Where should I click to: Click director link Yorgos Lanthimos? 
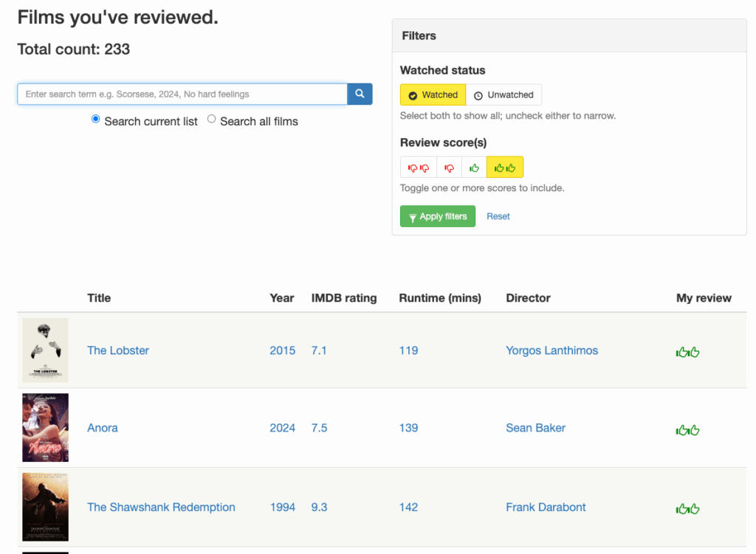tap(551, 350)
